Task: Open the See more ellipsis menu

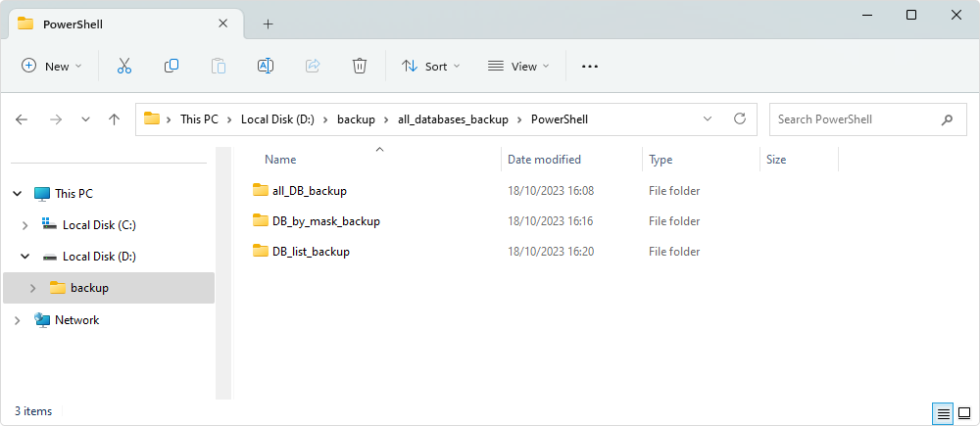Action: pos(590,67)
